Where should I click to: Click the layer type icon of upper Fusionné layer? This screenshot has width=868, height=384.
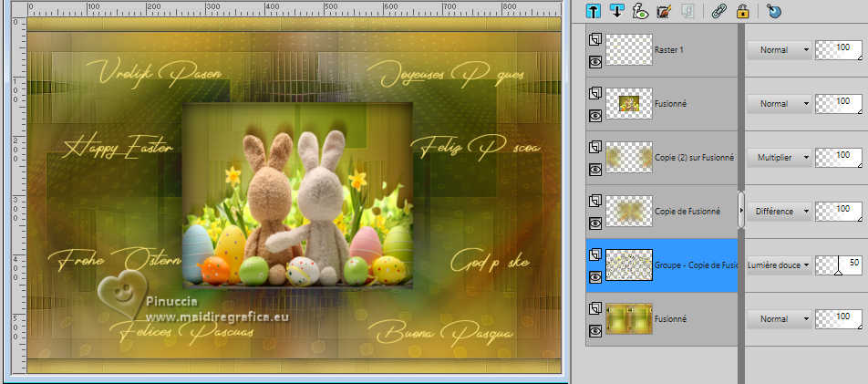tap(595, 93)
